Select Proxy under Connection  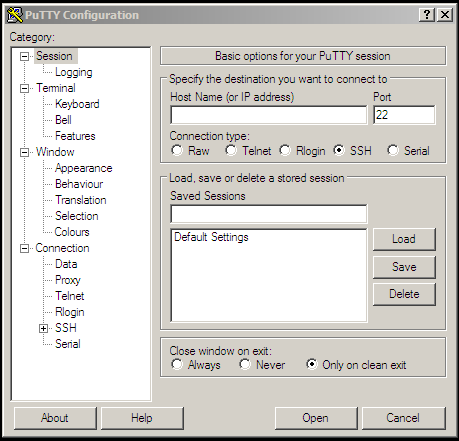68,280
